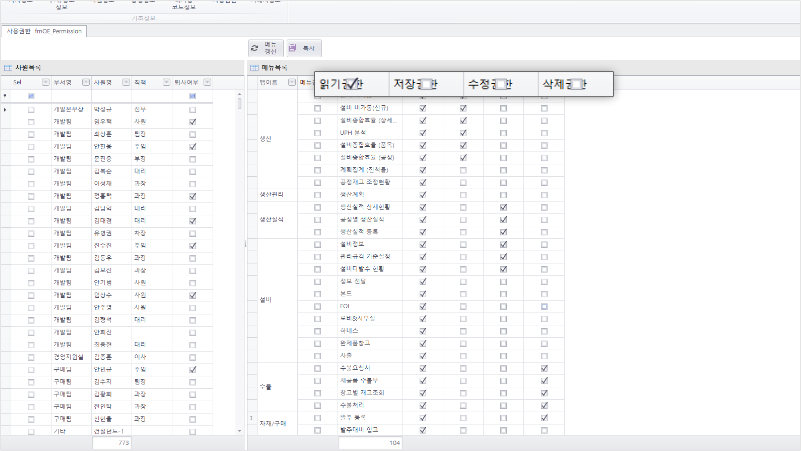
Task: Check the Sel box for 경영지원실 row
Action: coord(31,358)
